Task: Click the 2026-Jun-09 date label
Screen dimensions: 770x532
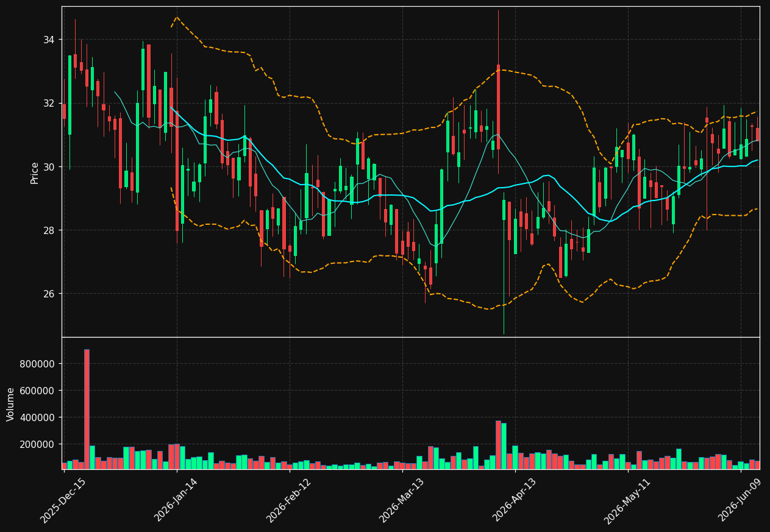Action: [x=740, y=500]
